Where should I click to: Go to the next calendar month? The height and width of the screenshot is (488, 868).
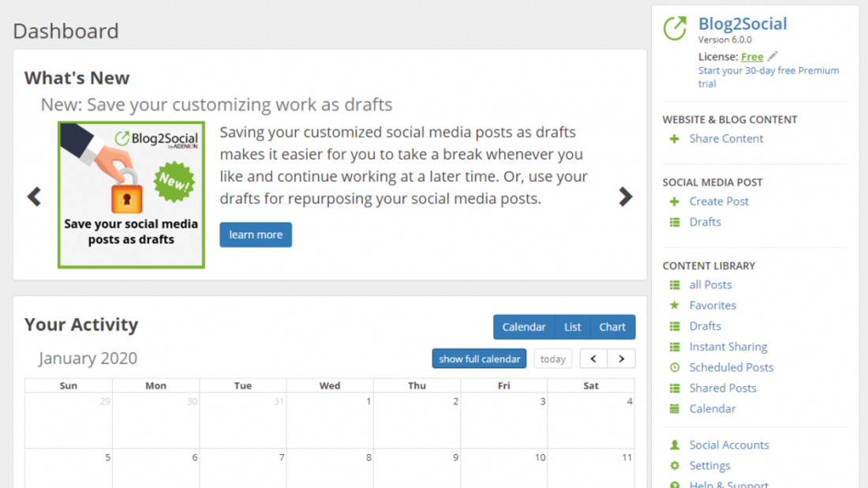click(x=622, y=359)
